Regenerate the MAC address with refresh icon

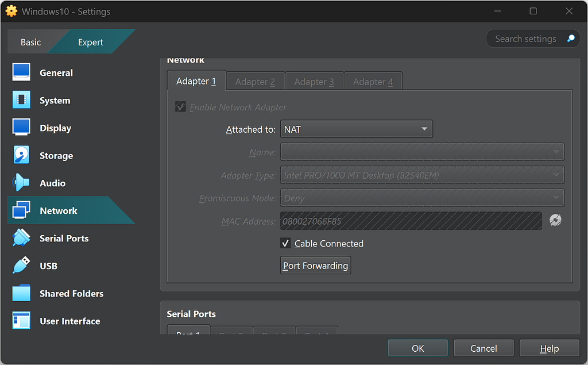click(555, 220)
